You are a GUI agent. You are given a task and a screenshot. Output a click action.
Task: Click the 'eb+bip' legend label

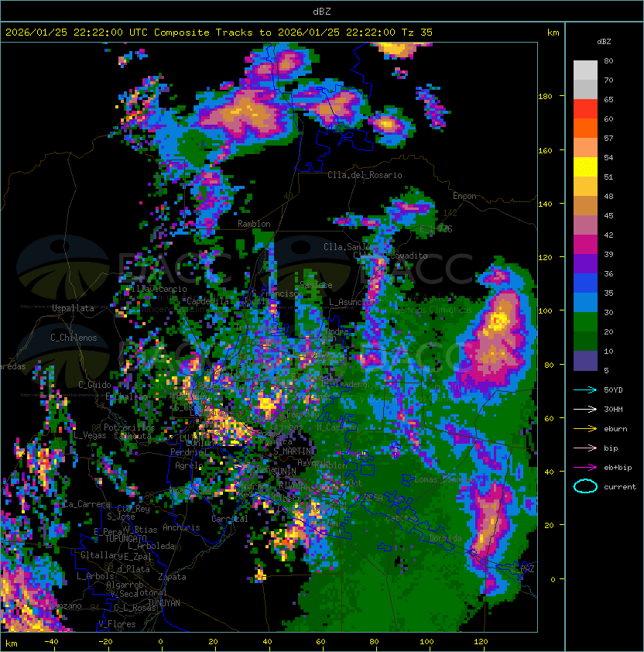[x=618, y=468]
